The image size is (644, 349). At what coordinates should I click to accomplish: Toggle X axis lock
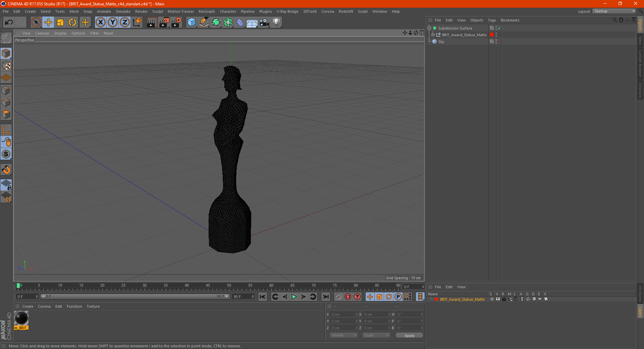pos(100,22)
